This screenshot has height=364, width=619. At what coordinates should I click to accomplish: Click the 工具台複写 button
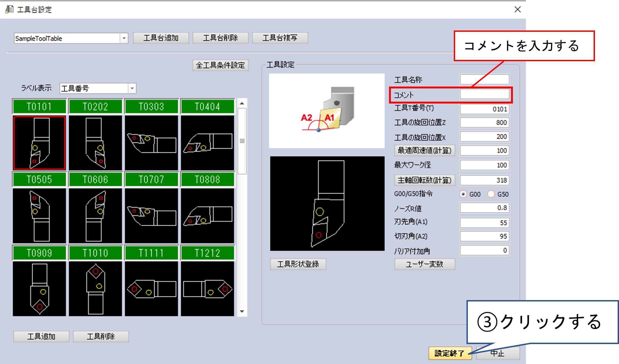(x=280, y=38)
